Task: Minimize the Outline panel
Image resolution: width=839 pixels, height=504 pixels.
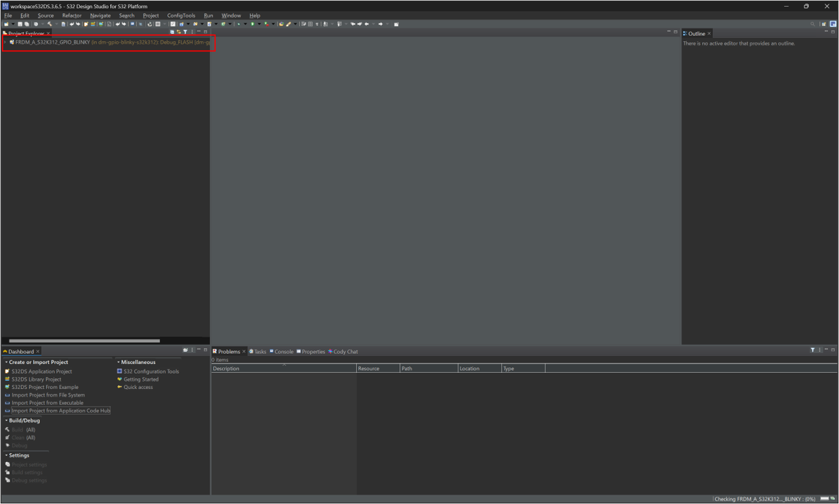Action: click(826, 32)
